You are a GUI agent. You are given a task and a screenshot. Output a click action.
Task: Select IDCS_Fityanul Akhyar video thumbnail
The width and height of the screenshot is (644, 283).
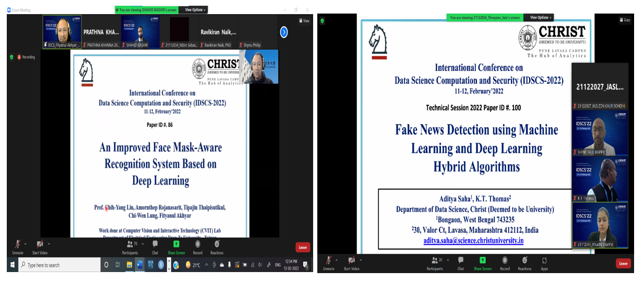(x=62, y=32)
